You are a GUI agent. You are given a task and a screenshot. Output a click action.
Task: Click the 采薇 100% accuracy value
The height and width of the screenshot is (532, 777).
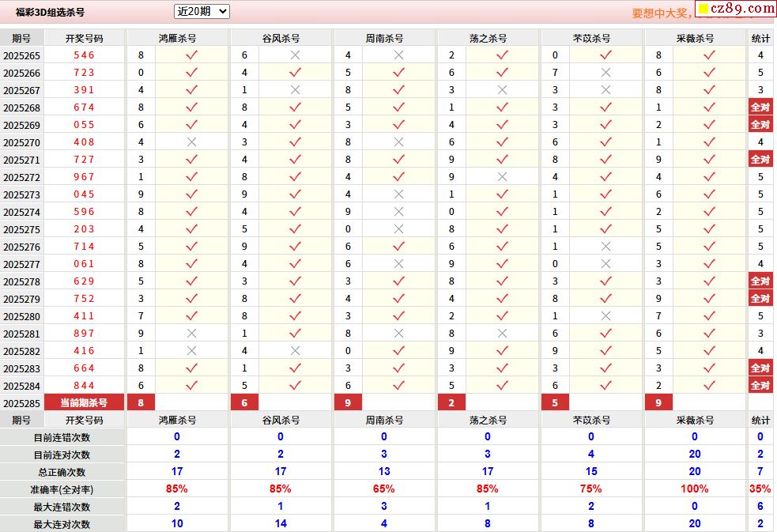tap(695, 489)
